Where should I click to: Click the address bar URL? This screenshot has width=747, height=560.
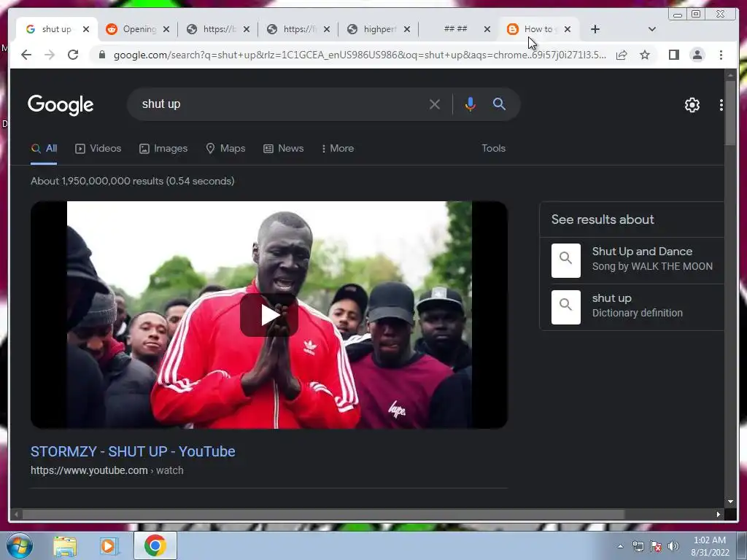pos(360,55)
